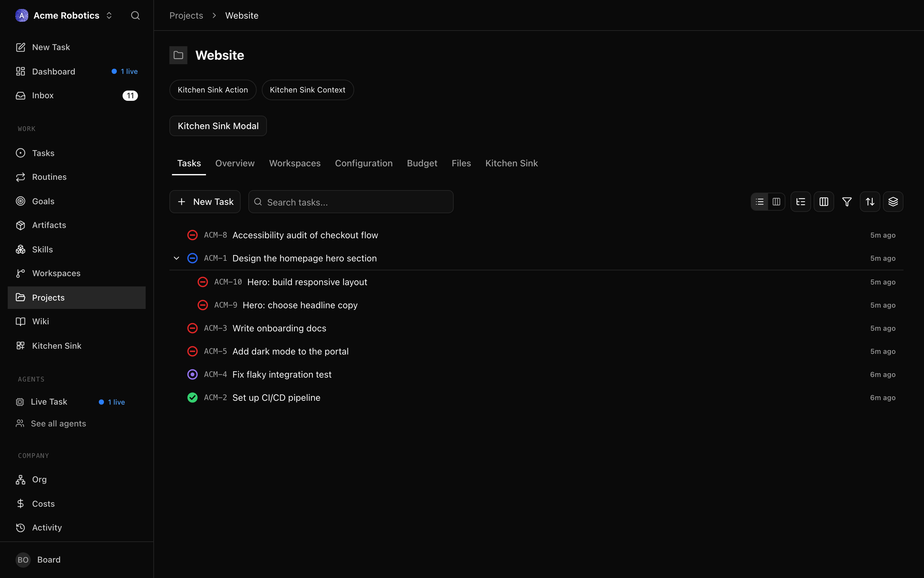Open Routines in the sidebar
The height and width of the screenshot is (578, 924).
click(76, 177)
